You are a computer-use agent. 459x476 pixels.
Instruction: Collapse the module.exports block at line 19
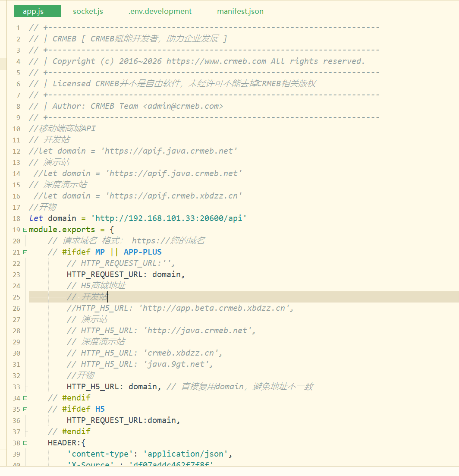coord(25,230)
